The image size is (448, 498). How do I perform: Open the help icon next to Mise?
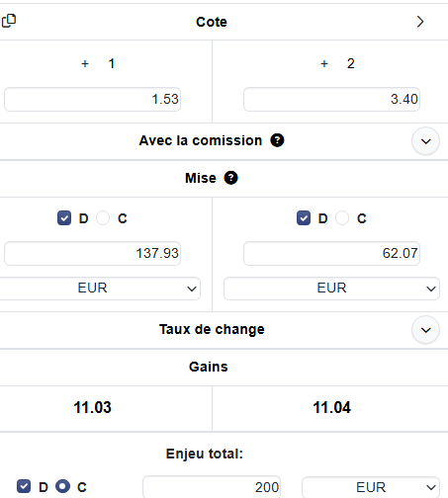point(230,178)
